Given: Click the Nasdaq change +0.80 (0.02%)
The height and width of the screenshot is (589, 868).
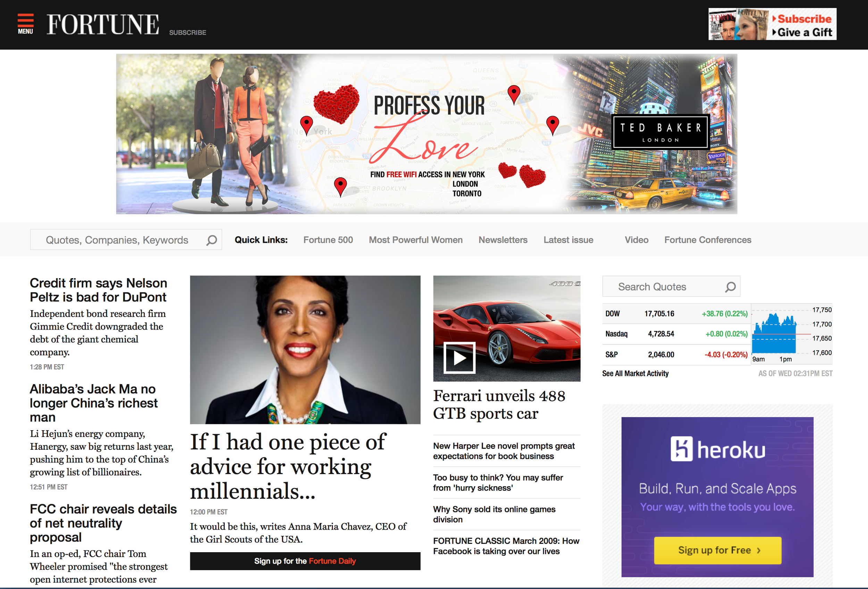Looking at the screenshot, I should [x=726, y=334].
